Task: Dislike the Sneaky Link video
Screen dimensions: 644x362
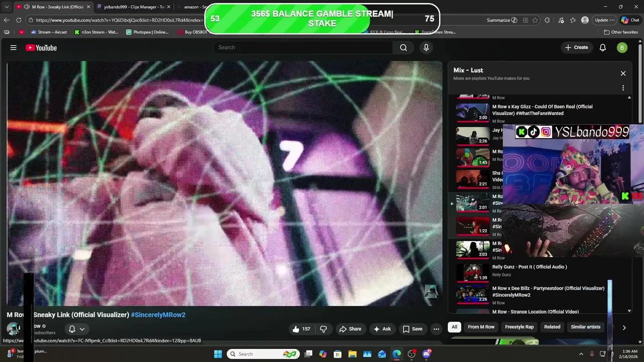Action: point(324,329)
